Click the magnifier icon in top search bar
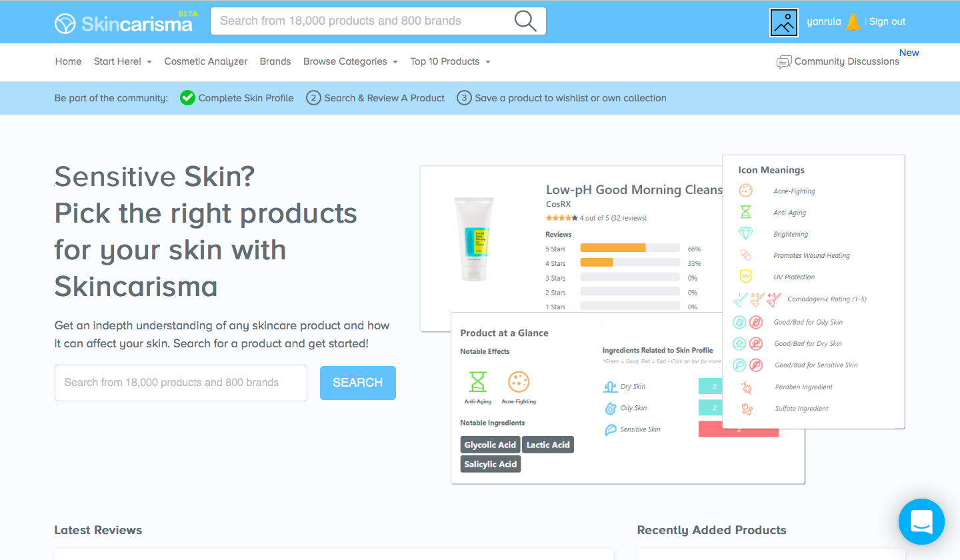This screenshot has height=560, width=960. (525, 21)
